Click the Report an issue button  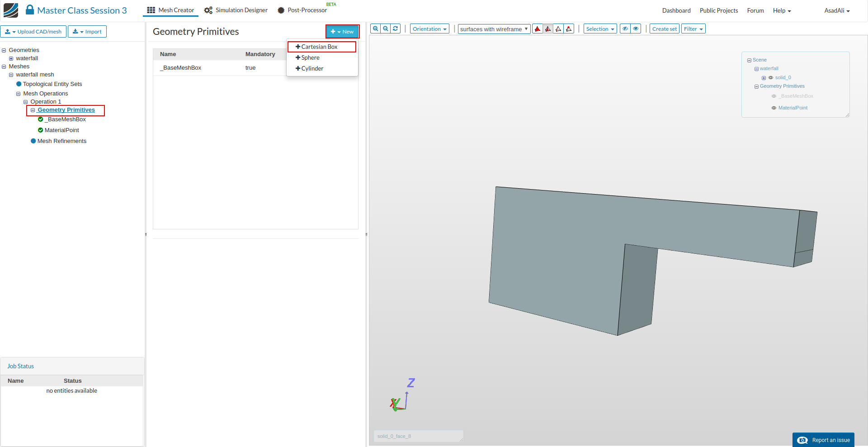point(823,440)
